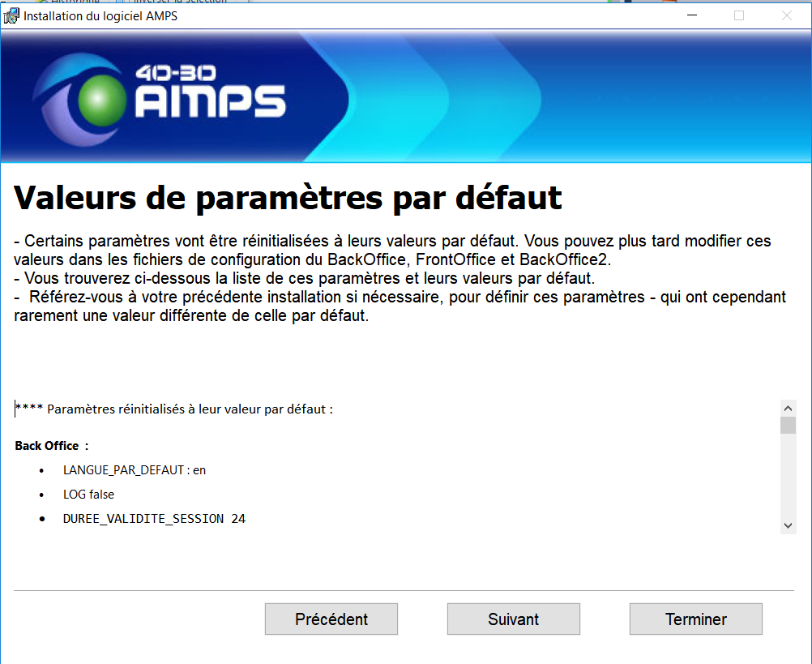
Task: Click the scrollbar thumb in the parameters box
Action: (x=788, y=426)
